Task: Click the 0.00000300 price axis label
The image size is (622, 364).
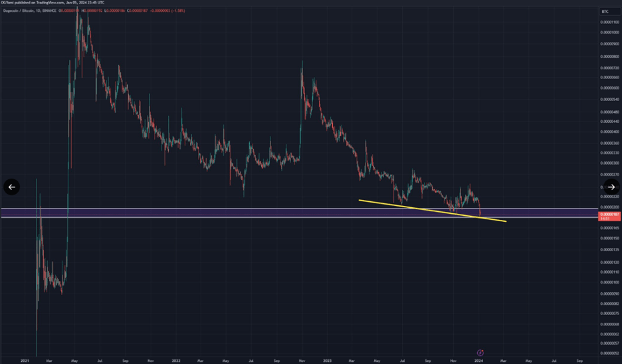Action: tap(609, 163)
